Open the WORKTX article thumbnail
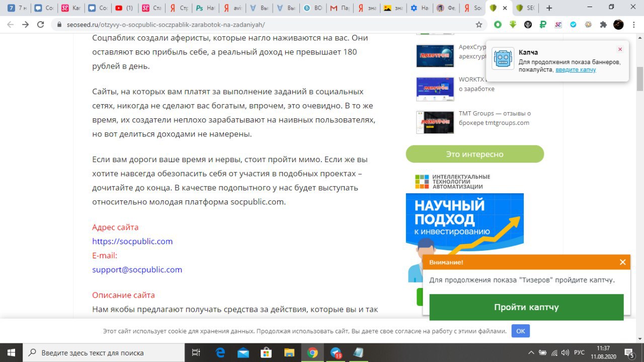The image size is (644, 362). click(435, 89)
